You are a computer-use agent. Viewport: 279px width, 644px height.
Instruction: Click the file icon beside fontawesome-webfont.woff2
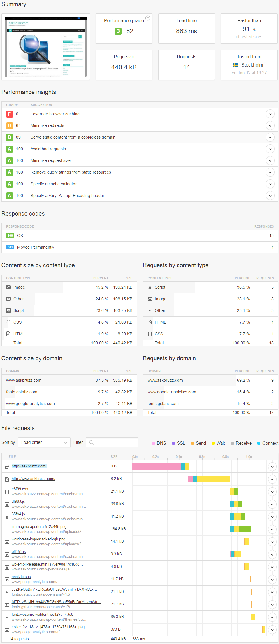pos(7,617)
